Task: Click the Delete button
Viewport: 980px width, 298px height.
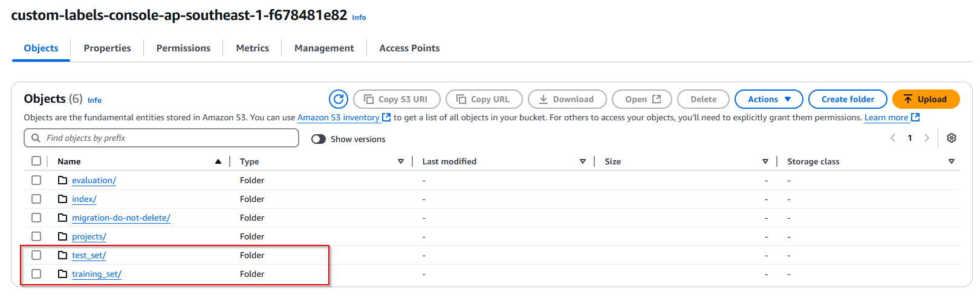Action: pos(704,99)
